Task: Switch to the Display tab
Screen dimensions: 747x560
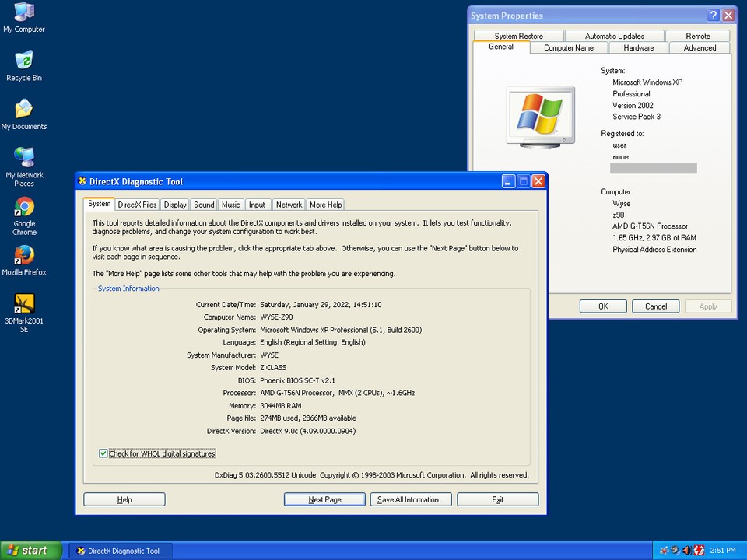Action: (175, 205)
